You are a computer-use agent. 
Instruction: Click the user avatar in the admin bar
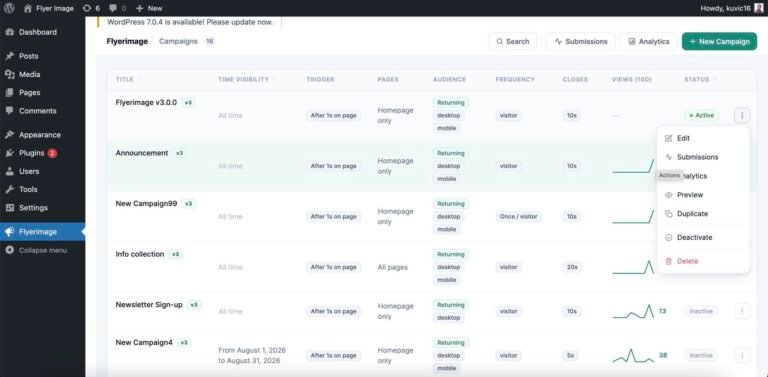759,8
